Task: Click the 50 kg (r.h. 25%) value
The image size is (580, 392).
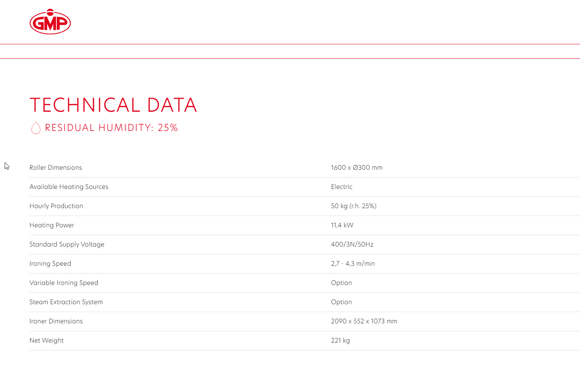Action: (354, 206)
